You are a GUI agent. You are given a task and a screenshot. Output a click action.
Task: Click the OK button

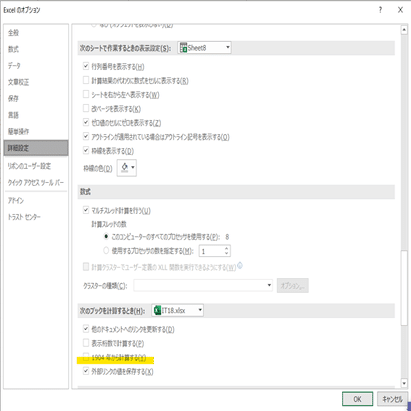tap(357, 399)
